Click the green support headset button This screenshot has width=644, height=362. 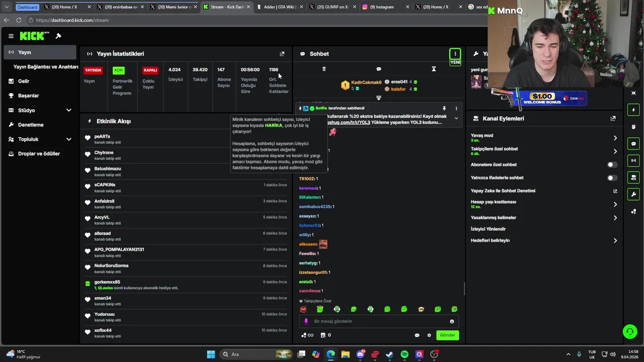click(x=629, y=331)
